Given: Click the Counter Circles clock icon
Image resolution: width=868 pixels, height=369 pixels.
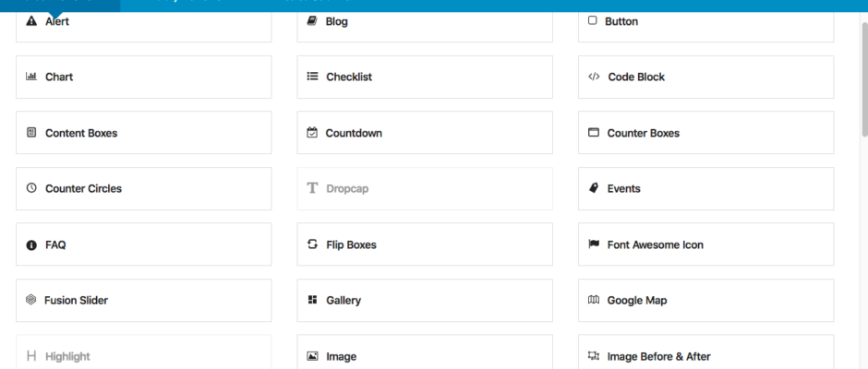Looking at the screenshot, I should pyautogui.click(x=31, y=189).
